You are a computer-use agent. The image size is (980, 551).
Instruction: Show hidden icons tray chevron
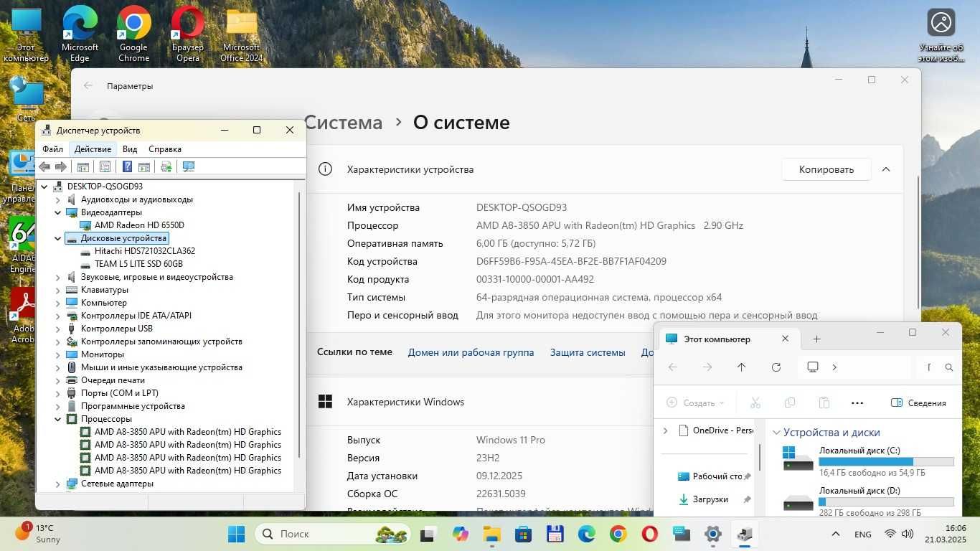[836, 534]
